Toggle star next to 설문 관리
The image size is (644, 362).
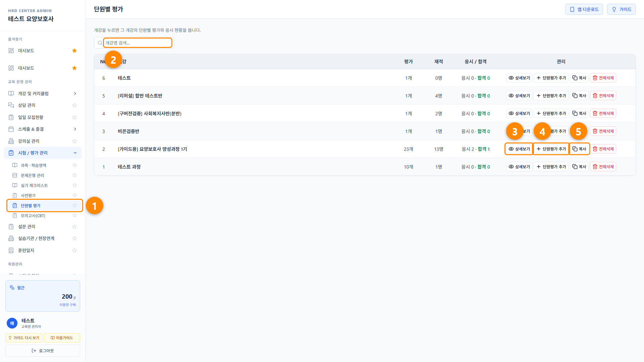click(x=74, y=227)
